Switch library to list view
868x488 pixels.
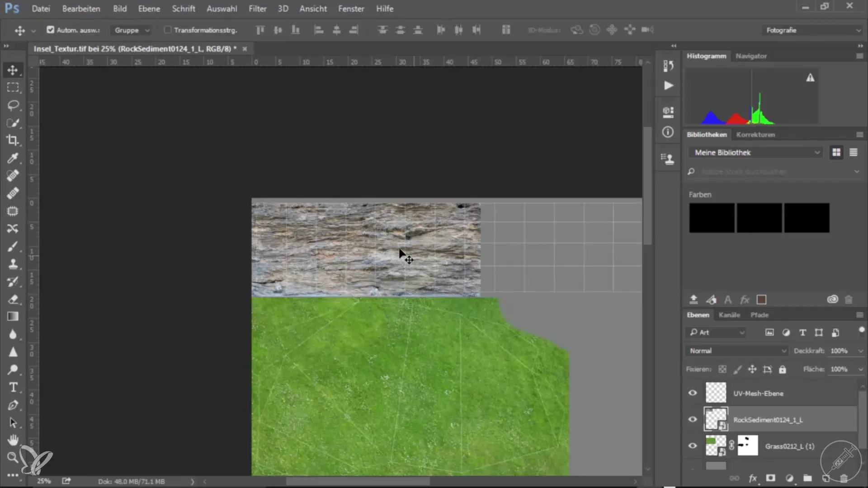click(x=854, y=153)
